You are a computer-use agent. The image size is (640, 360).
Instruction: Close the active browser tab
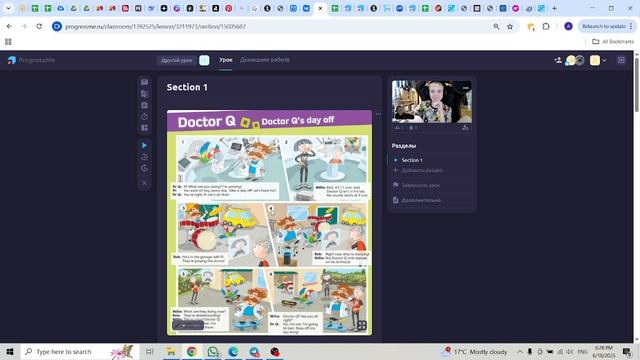[320, 8]
